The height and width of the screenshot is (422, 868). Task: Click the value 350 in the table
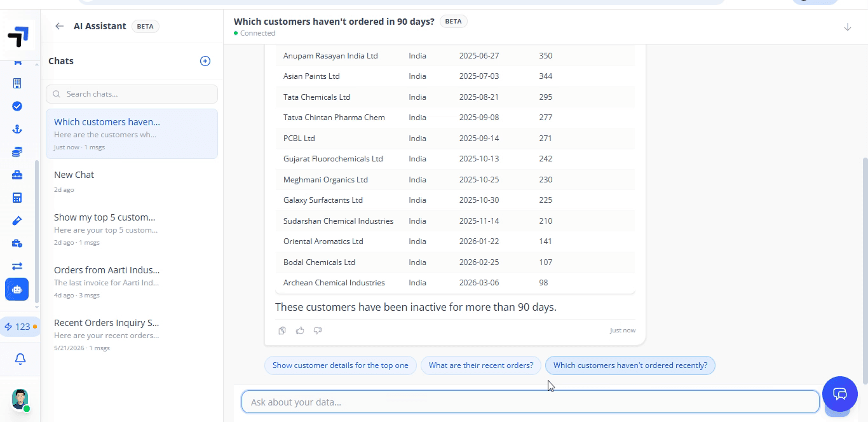click(x=545, y=55)
